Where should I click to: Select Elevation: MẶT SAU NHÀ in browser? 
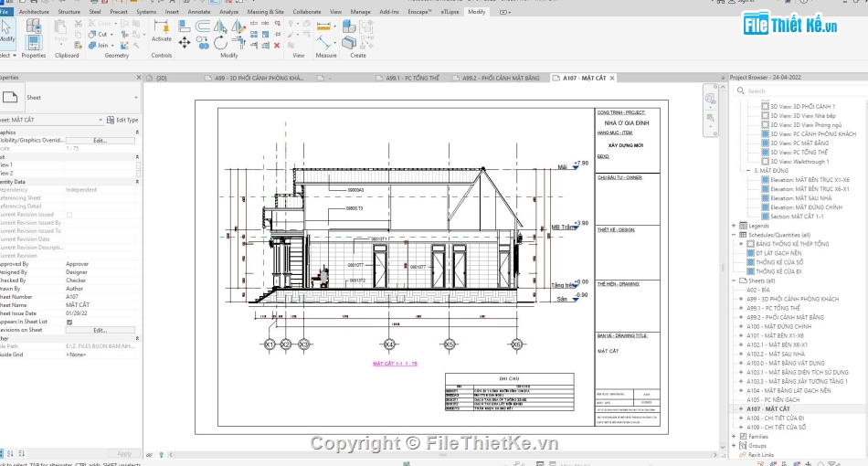pyautogui.click(x=800, y=198)
